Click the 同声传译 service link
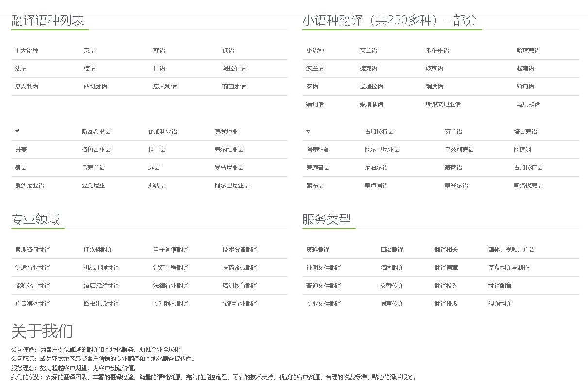Viewport: 588px width, 391px height. point(391,304)
